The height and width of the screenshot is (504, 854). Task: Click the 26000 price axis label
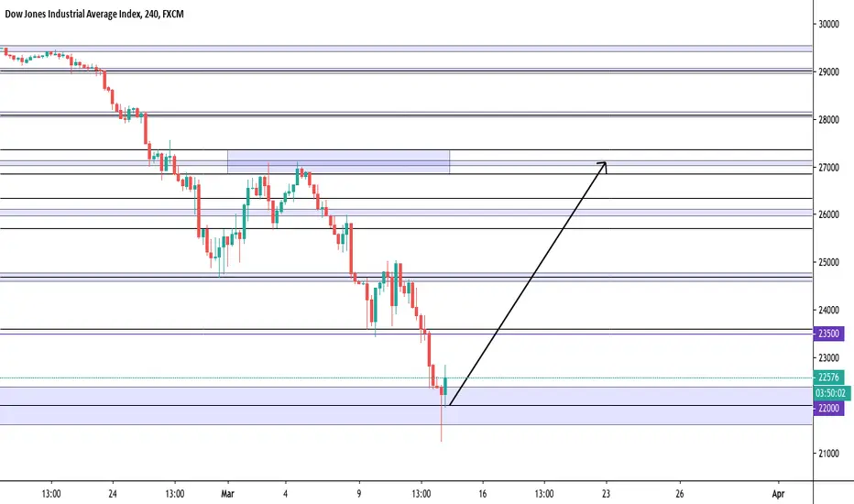point(828,214)
